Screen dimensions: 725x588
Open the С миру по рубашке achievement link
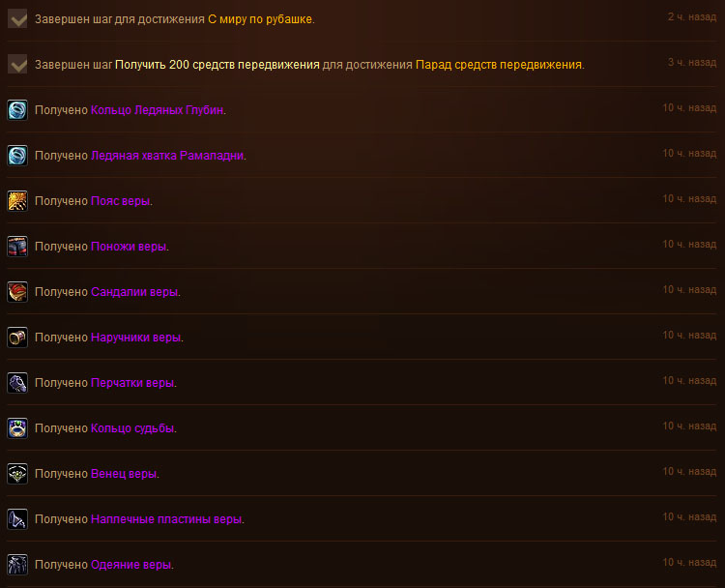pos(260,19)
